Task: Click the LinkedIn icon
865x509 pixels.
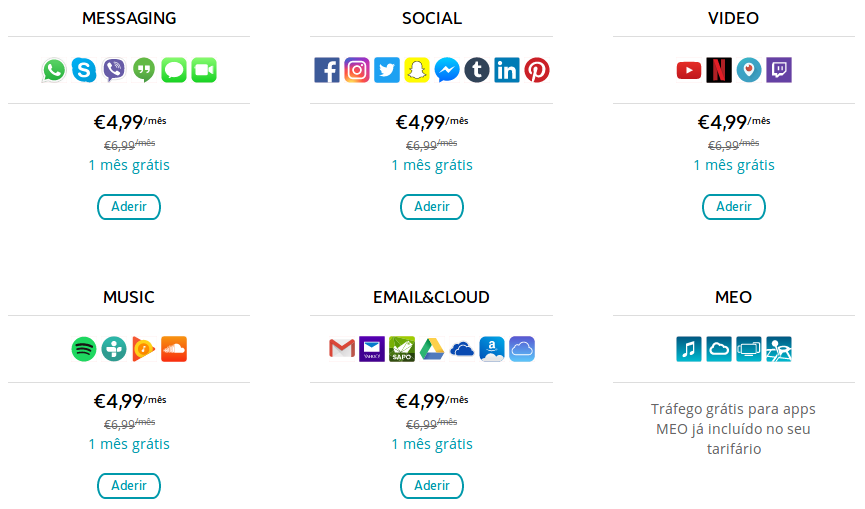Action: [507, 70]
